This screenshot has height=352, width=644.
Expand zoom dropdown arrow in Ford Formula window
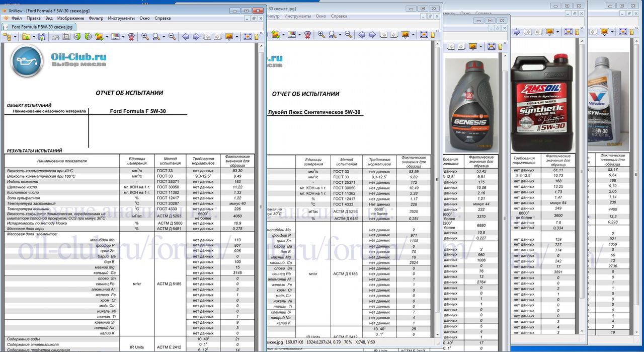[x=164, y=37]
